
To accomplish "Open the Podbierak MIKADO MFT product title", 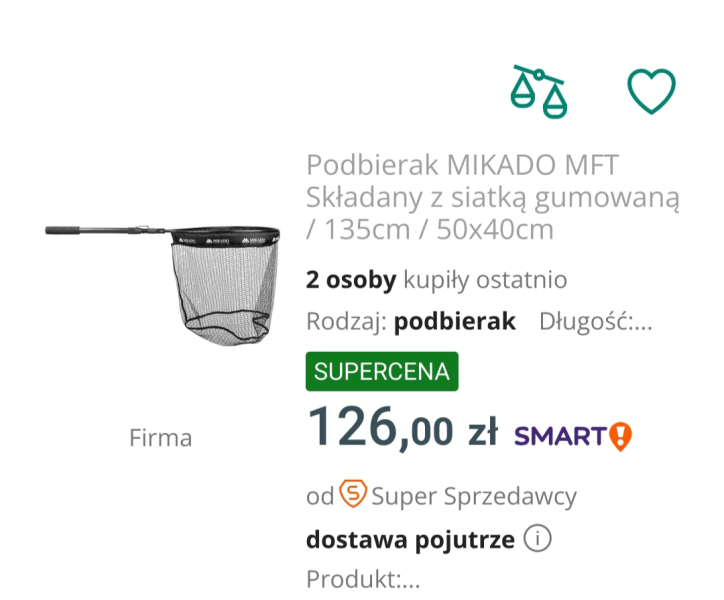I will [x=492, y=196].
